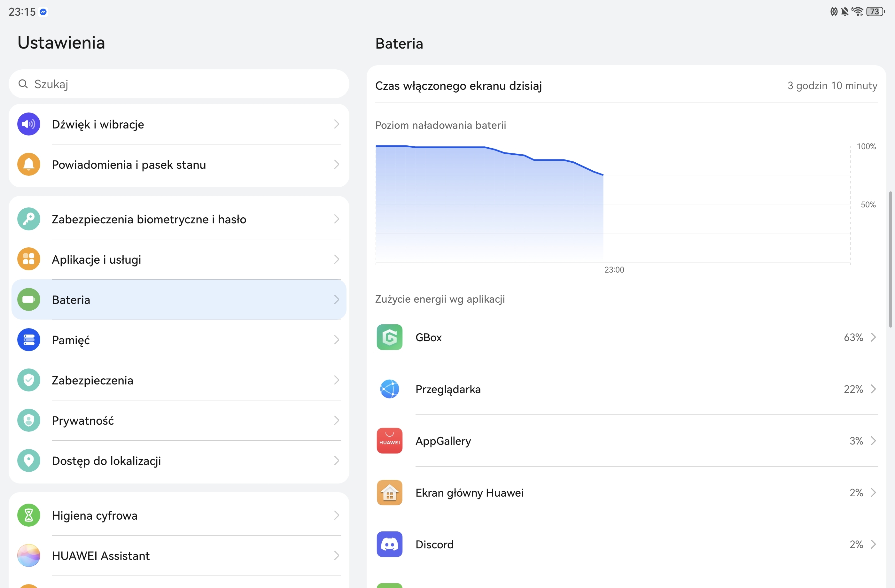
Task: Expand Dźwięk i wibracje chevron
Action: 337,124
